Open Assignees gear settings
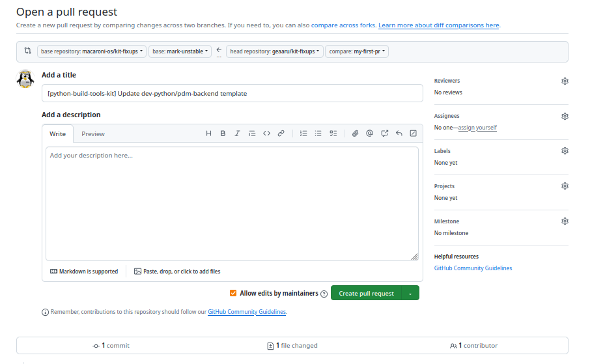This screenshot has height=364, width=590. click(x=565, y=117)
